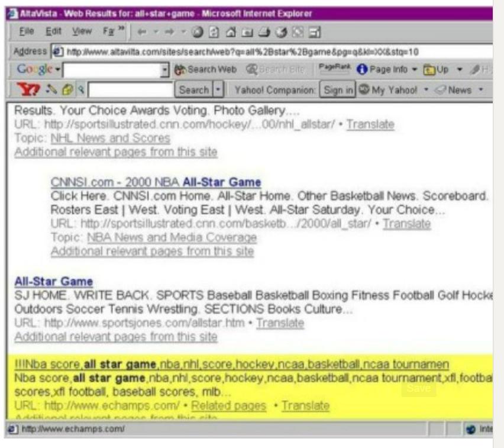
Task: Click into Yahoo Companion search box
Action: click(131, 90)
